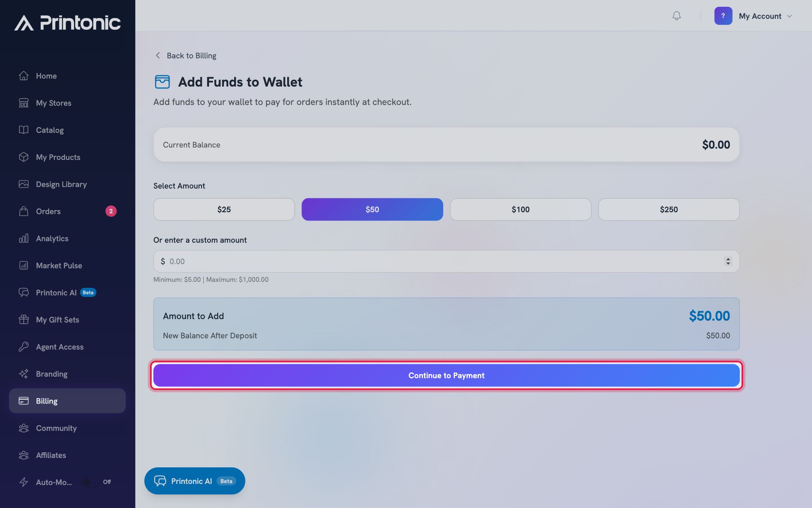Open notifications bell icon
812x508 pixels.
click(676, 16)
